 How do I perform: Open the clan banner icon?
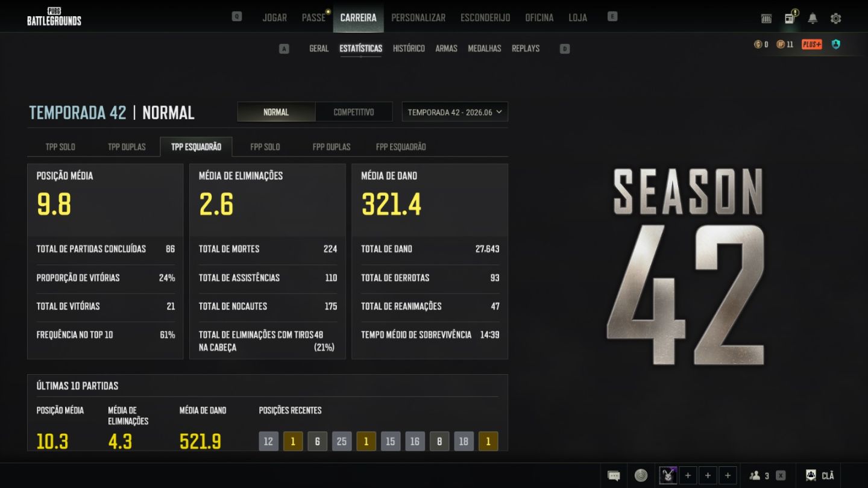[811, 476]
